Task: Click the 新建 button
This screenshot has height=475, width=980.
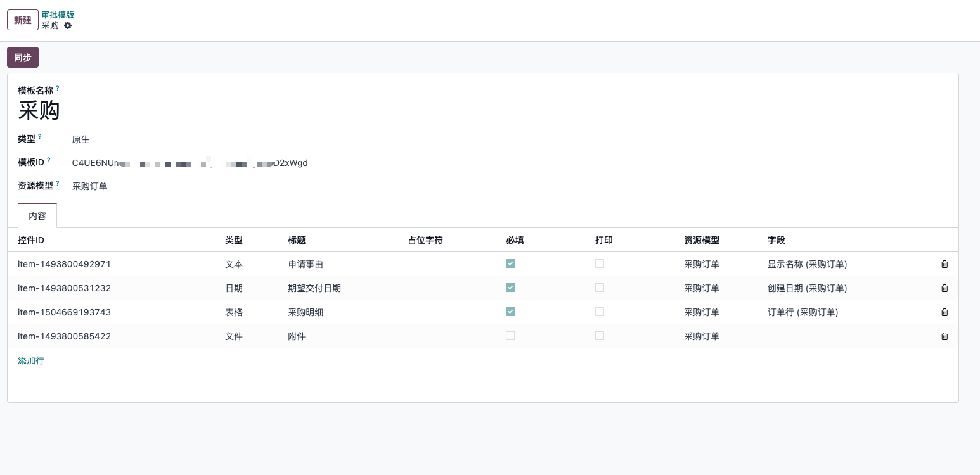Action: [x=23, y=20]
